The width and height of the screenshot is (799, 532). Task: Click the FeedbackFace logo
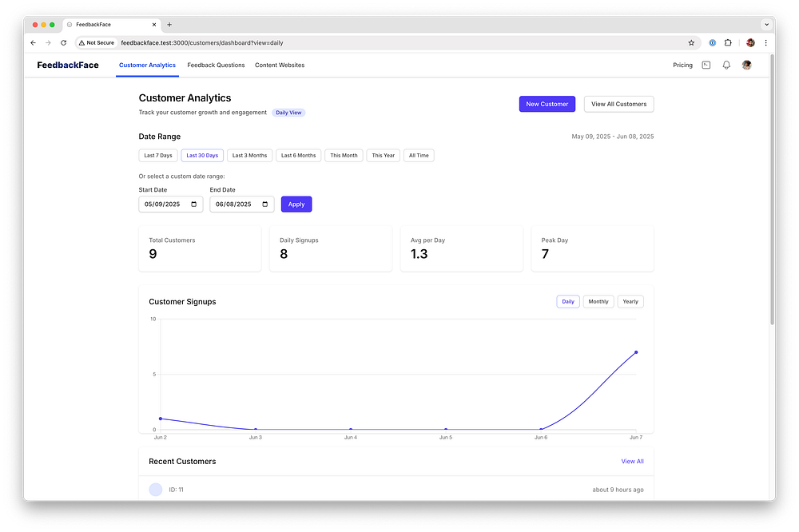[x=68, y=66]
